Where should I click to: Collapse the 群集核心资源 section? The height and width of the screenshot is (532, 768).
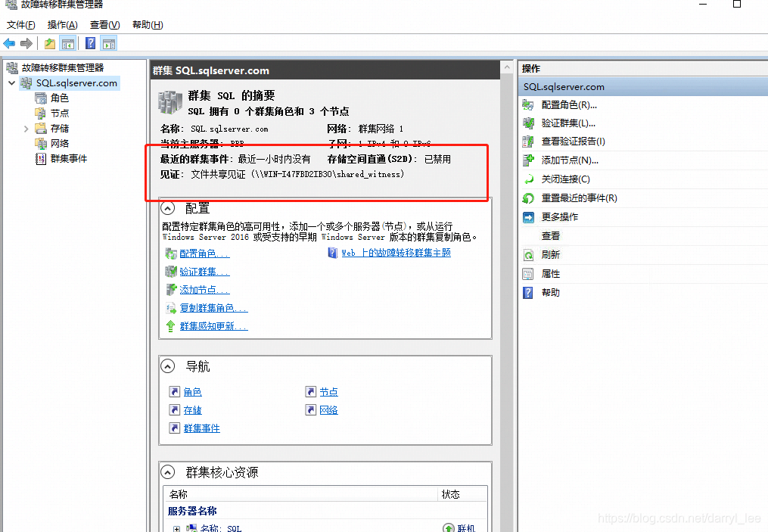click(167, 472)
